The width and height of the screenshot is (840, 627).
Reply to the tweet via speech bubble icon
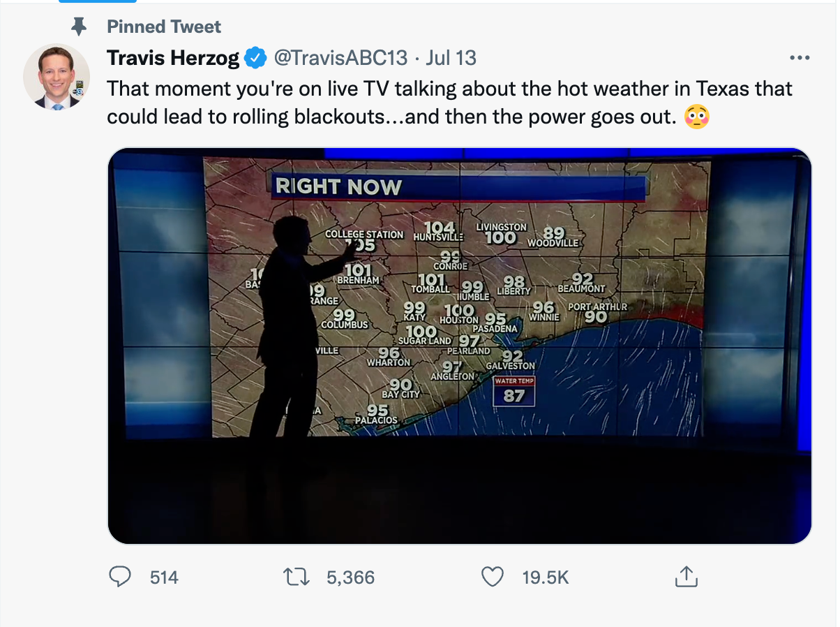tap(121, 577)
